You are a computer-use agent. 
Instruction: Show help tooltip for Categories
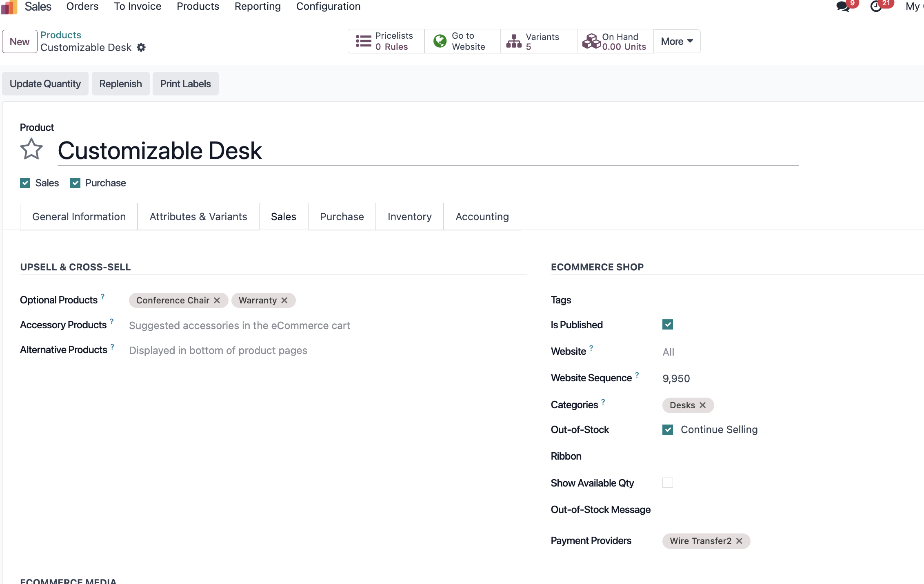(x=603, y=401)
